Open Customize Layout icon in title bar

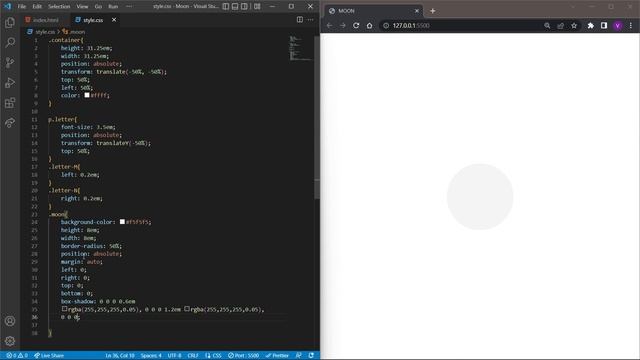coord(257,6)
